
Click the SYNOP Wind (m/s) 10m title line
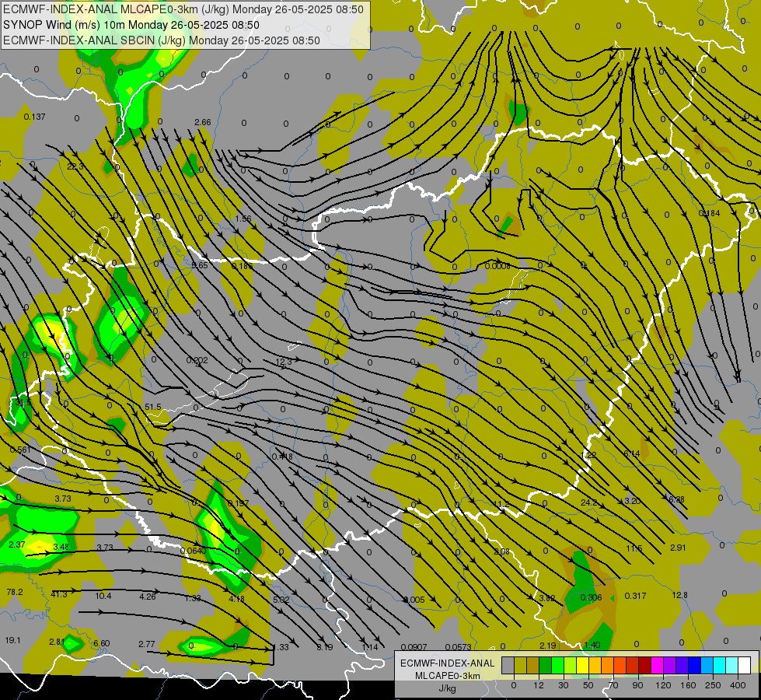pos(131,25)
